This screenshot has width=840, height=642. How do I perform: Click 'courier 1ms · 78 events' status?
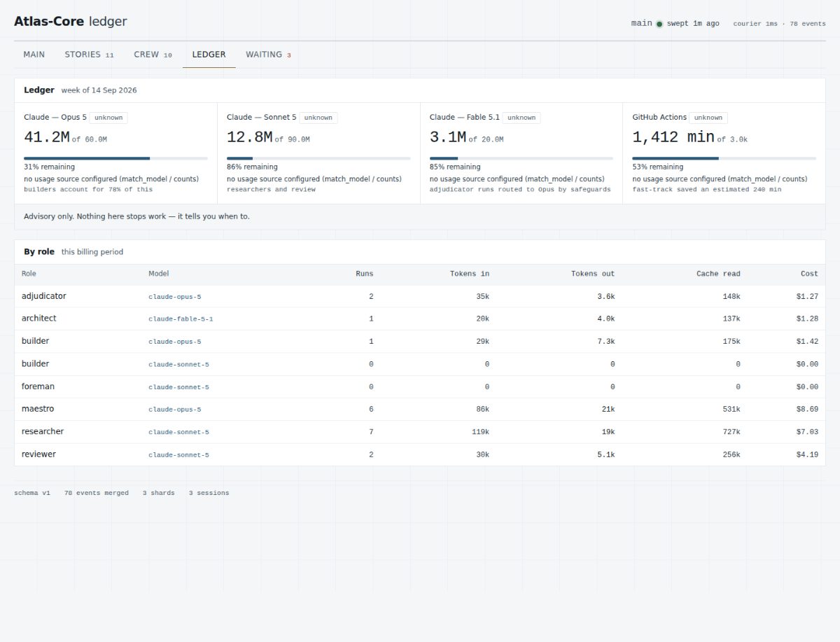pyautogui.click(x=779, y=24)
